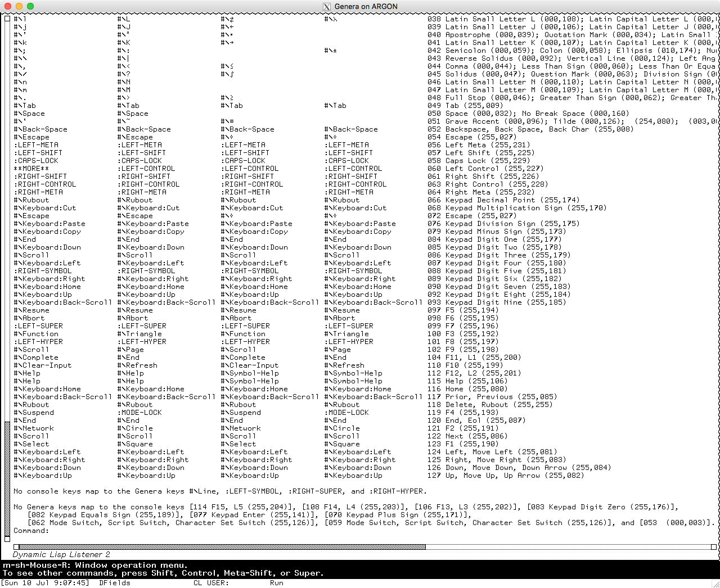
Task: Click the bottom box of the vertical scrollbar
Action: pos(7,539)
